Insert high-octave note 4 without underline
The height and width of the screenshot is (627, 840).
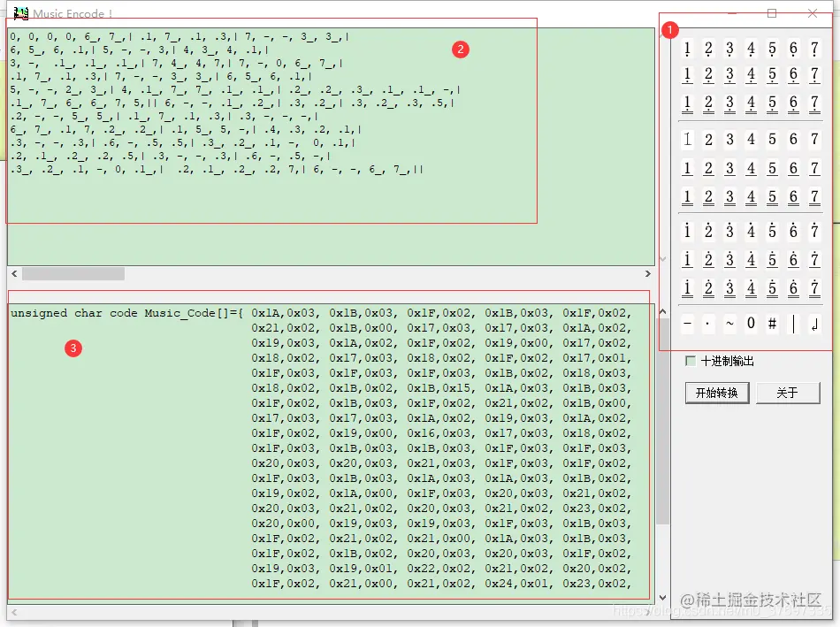[x=751, y=231]
